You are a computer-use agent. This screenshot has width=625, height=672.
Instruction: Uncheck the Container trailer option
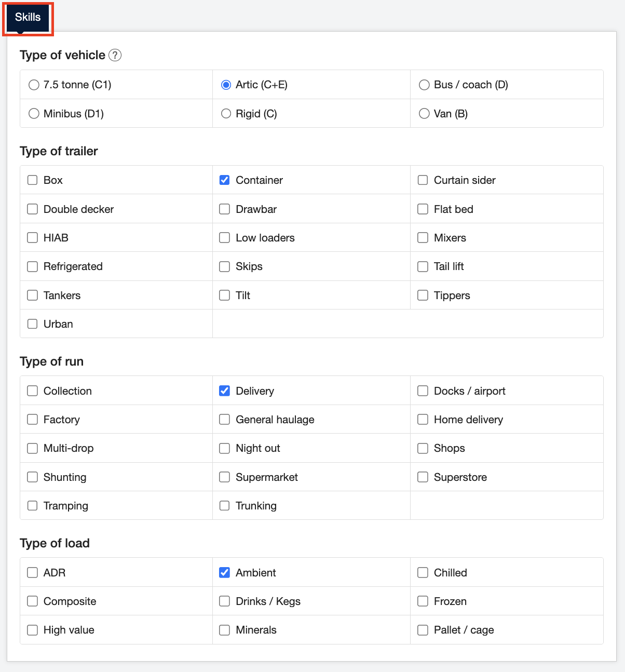[224, 180]
